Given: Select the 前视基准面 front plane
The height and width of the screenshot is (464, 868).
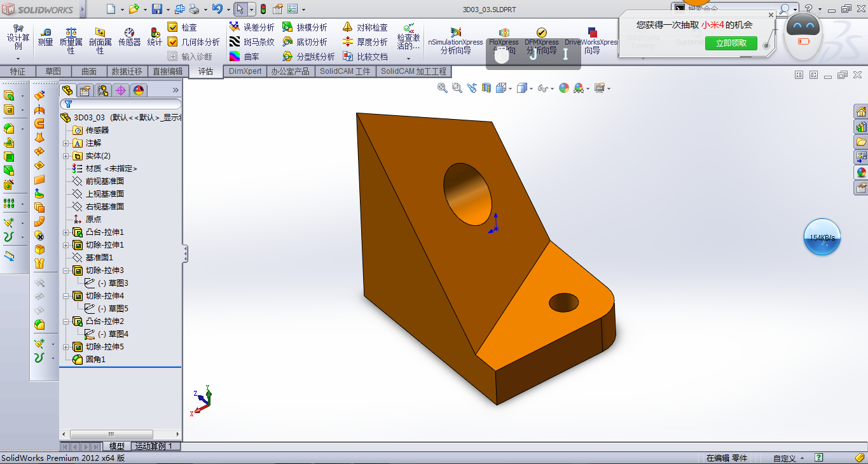Looking at the screenshot, I should pyautogui.click(x=99, y=181).
